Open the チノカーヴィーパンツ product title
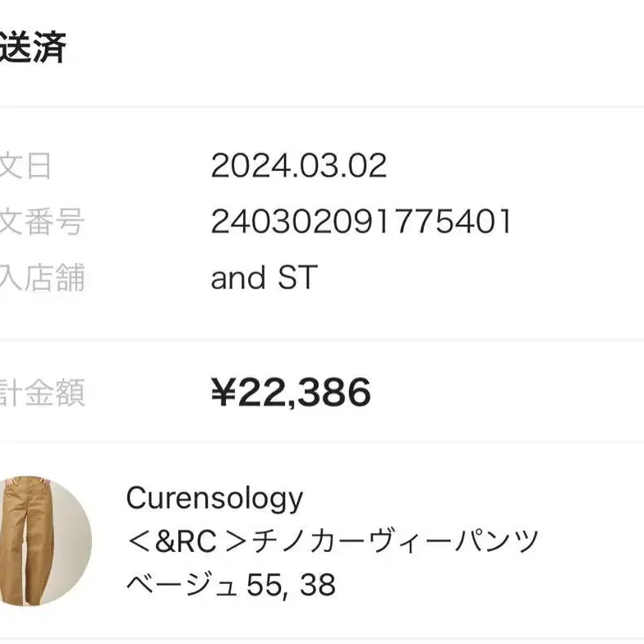Viewport: 644px width, 644px height. (x=396, y=541)
